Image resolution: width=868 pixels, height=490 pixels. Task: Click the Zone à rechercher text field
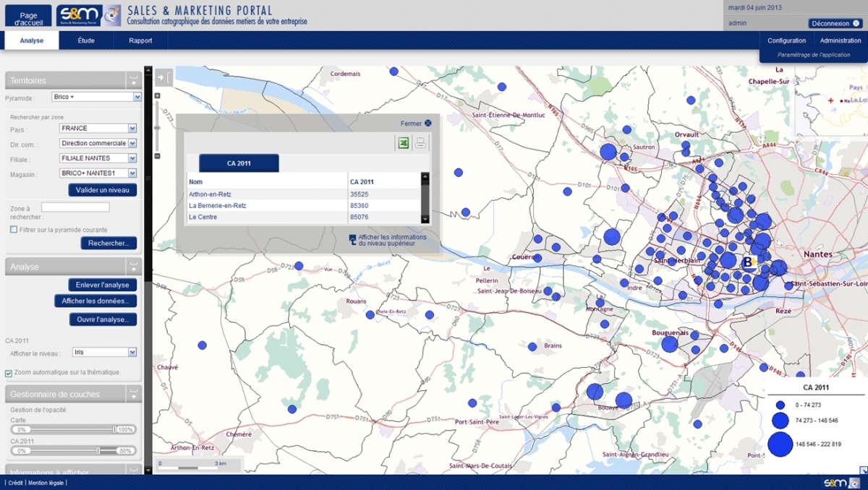coord(75,207)
